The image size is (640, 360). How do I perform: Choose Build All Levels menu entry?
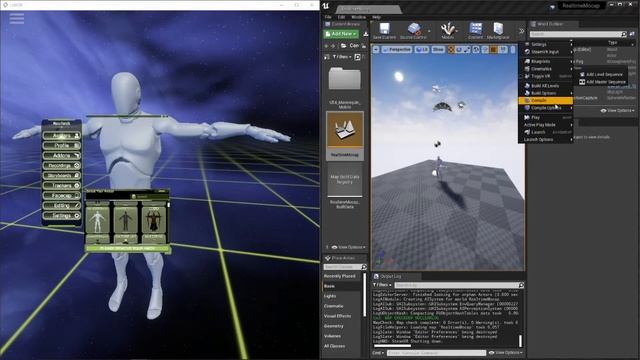[545, 86]
